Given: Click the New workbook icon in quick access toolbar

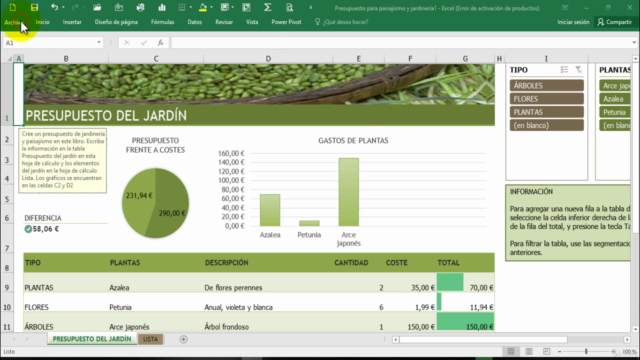Looking at the screenshot, I should coord(13,7).
